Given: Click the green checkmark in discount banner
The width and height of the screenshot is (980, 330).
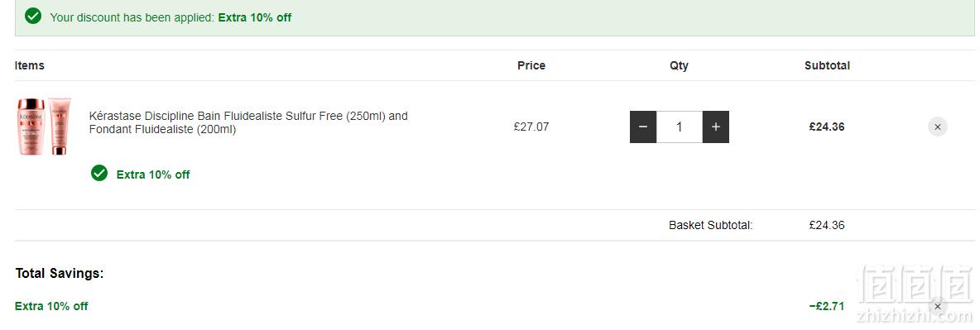Looking at the screenshot, I should [x=34, y=17].
